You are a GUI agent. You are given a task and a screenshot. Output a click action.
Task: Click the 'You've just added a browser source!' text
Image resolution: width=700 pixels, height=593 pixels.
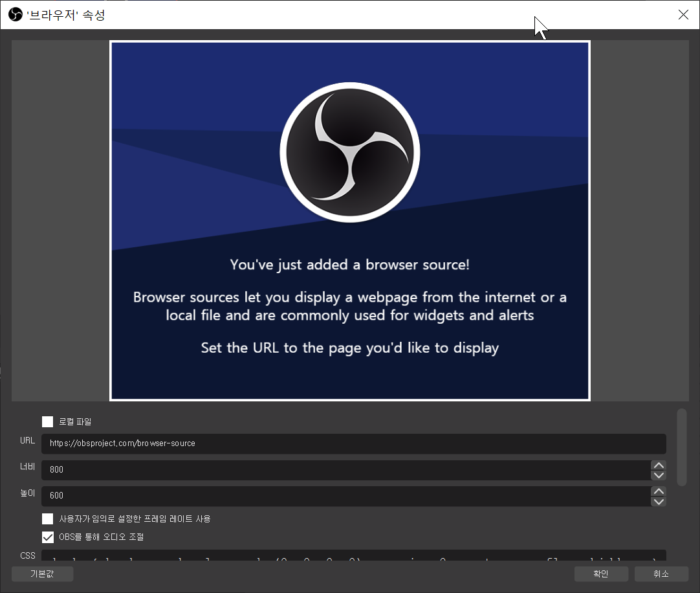(349, 265)
